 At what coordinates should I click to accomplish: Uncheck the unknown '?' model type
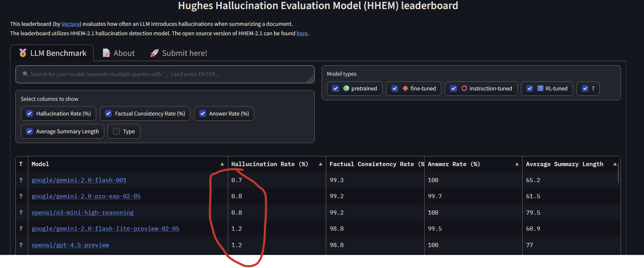tap(585, 88)
